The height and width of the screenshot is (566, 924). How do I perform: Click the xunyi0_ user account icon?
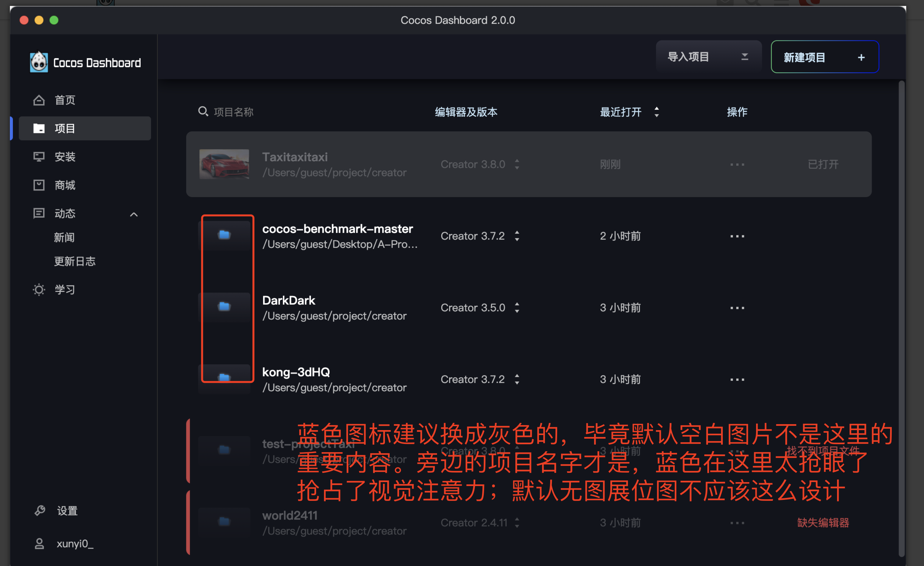40,544
